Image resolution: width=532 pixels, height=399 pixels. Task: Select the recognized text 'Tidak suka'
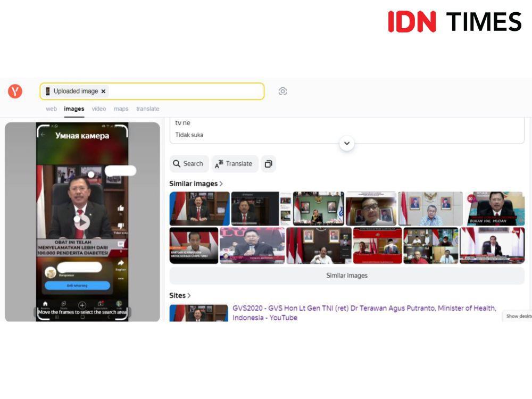[x=189, y=135]
